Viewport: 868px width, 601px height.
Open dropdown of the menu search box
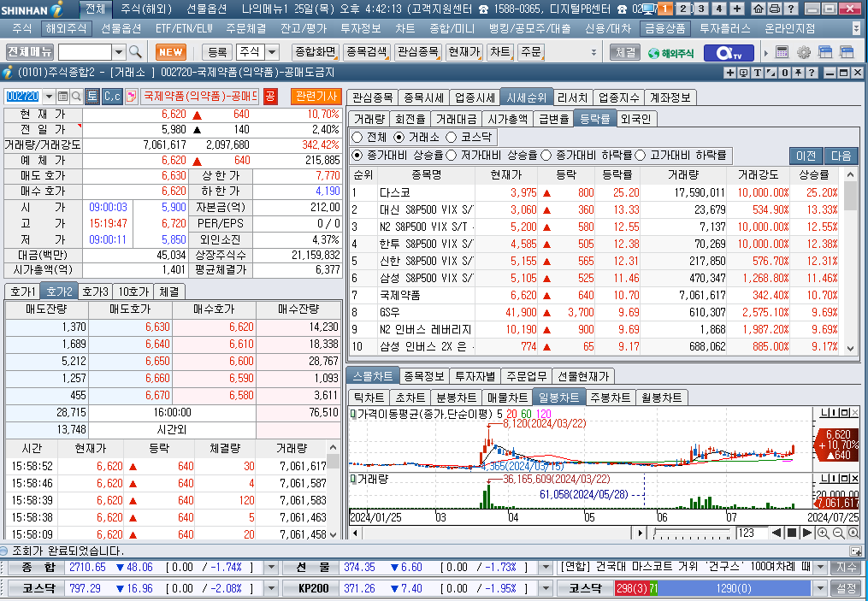(x=119, y=52)
